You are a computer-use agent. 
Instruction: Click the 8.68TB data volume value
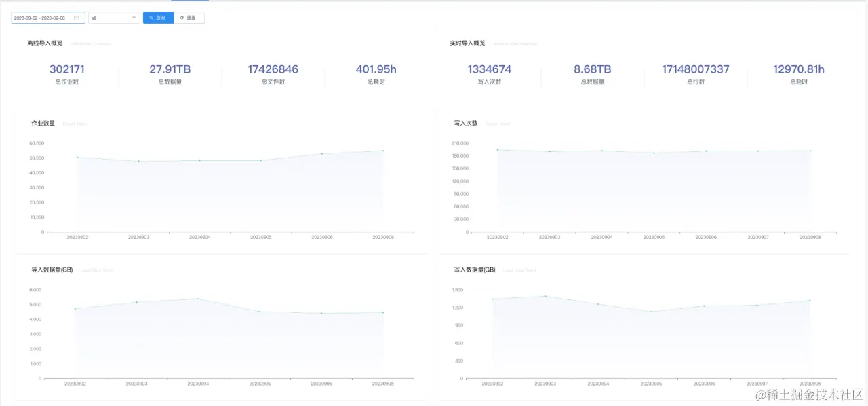593,69
